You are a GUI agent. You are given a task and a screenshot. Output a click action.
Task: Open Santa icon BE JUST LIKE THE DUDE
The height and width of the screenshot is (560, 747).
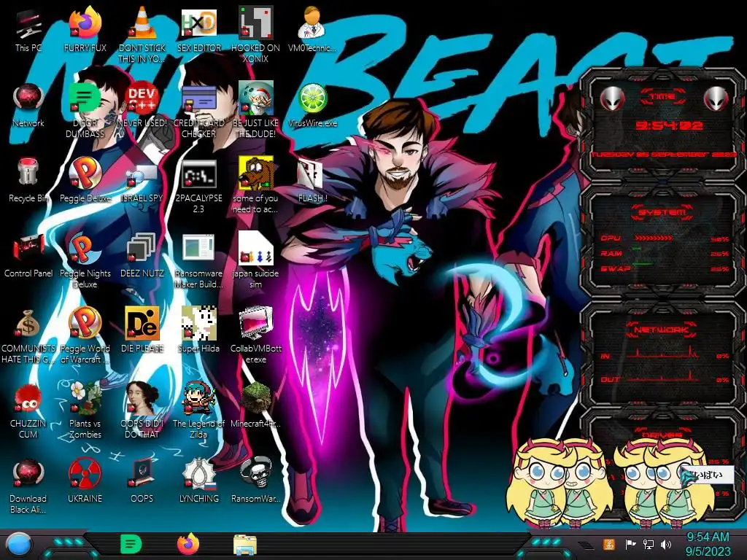[255, 99]
